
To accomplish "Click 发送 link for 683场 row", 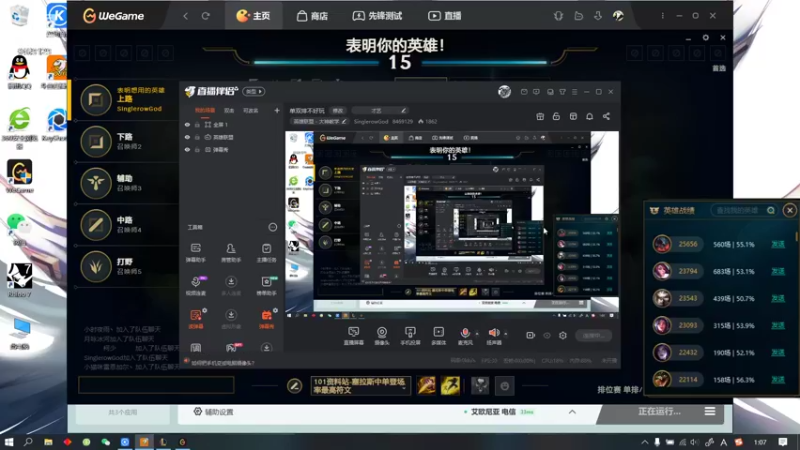I will coord(778,271).
